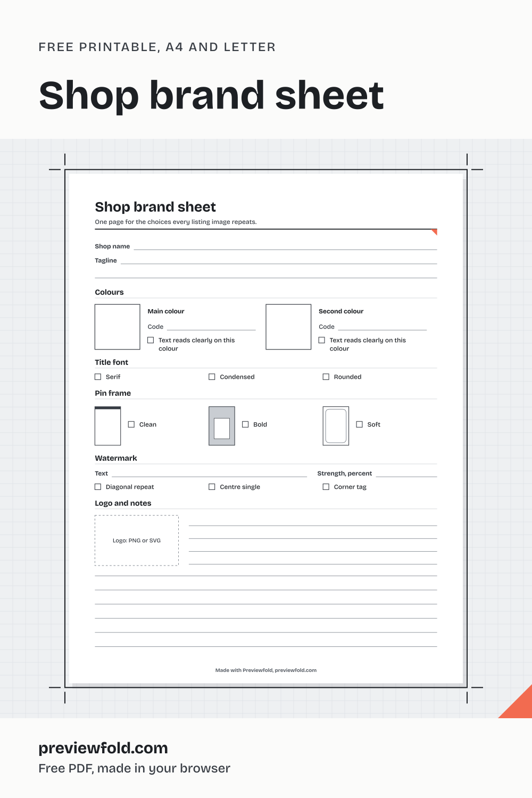Click the 'Second colour' label
This screenshot has height=798, width=532.
coord(341,311)
